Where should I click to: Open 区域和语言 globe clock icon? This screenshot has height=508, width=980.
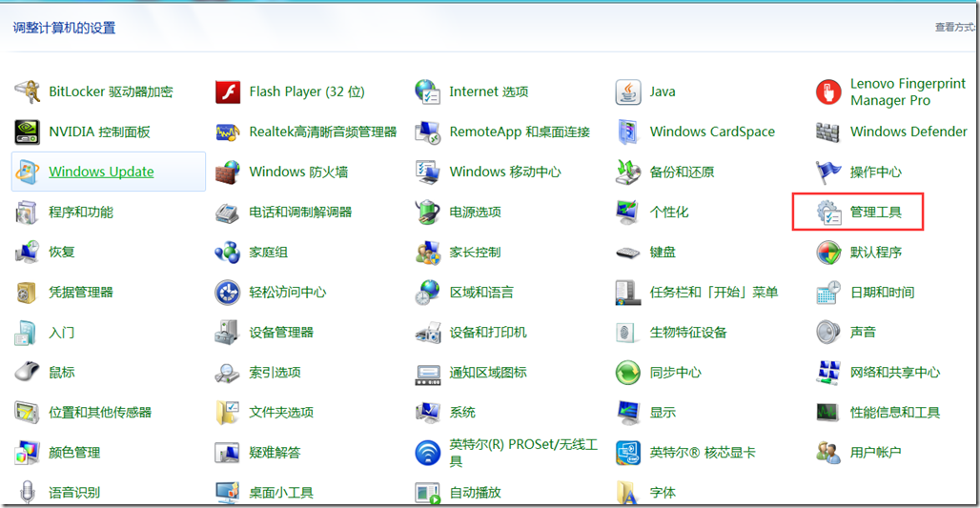pyautogui.click(x=427, y=293)
